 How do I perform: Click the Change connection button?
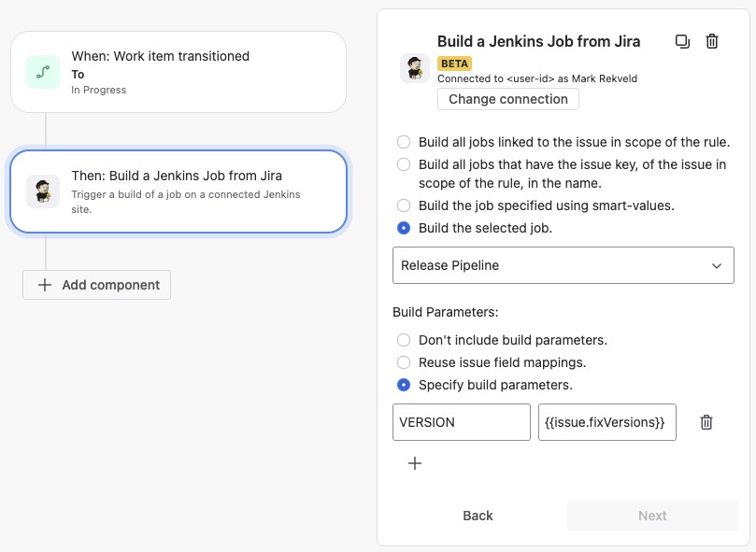[508, 99]
